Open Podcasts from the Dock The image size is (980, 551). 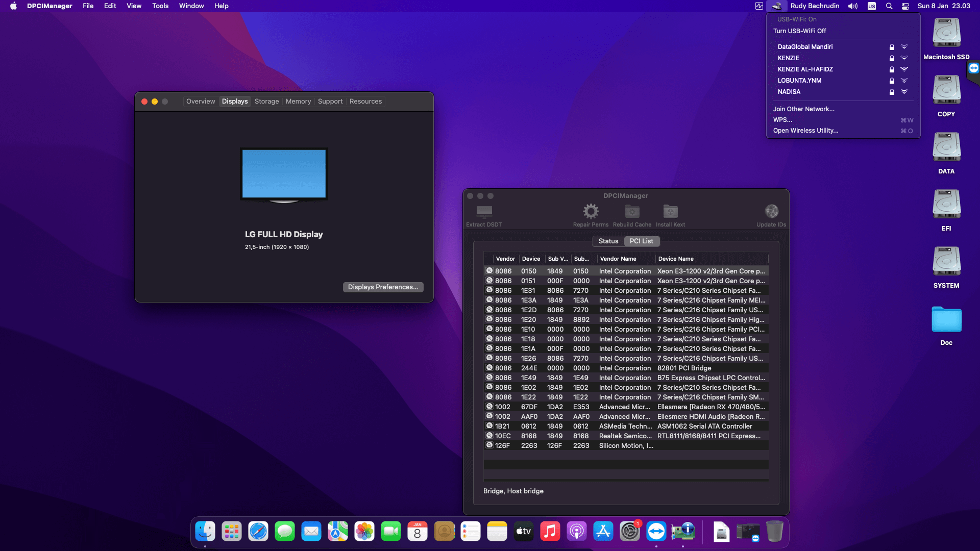pos(577,532)
